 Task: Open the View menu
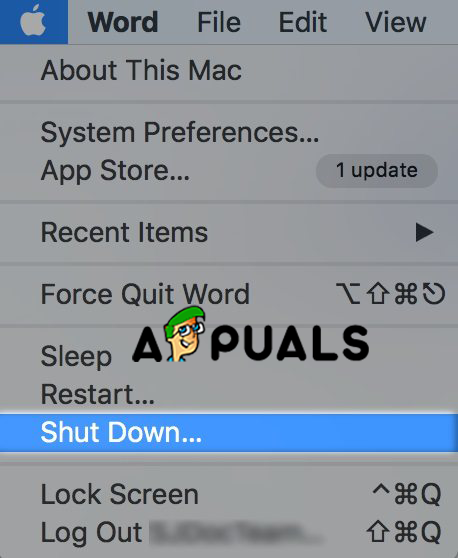tap(396, 22)
